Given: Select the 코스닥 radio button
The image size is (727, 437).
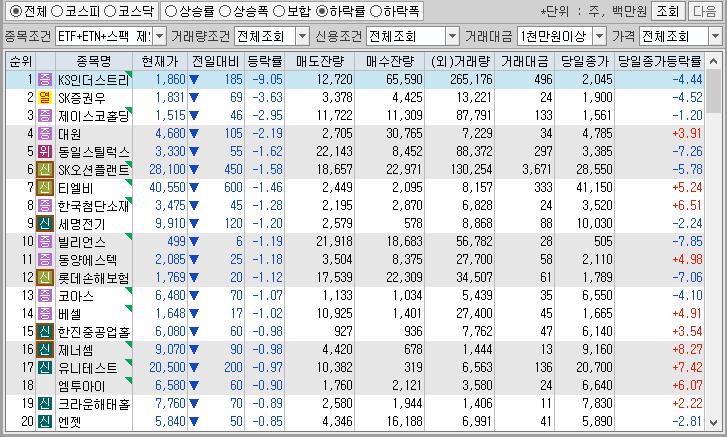Looking at the screenshot, I should click(x=110, y=11).
